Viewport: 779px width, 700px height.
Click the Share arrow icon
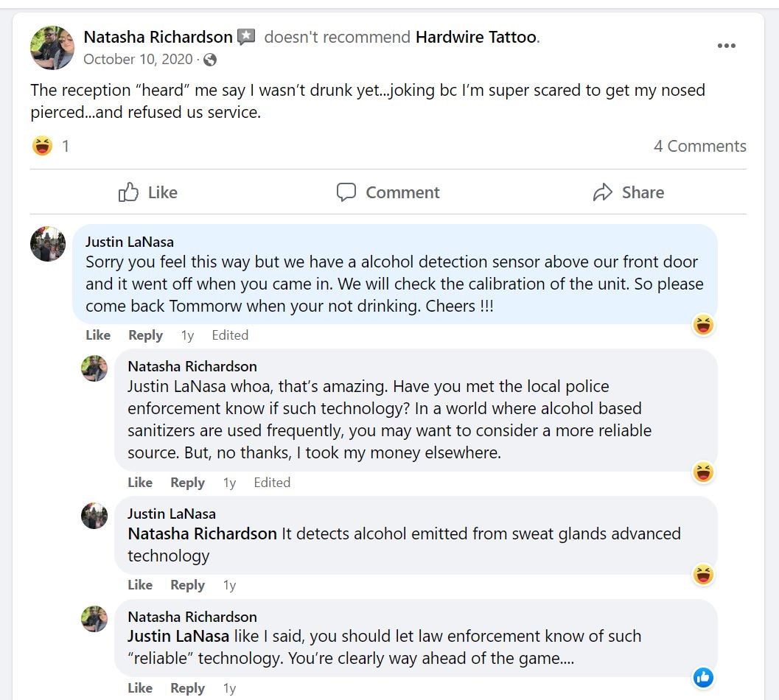(603, 192)
